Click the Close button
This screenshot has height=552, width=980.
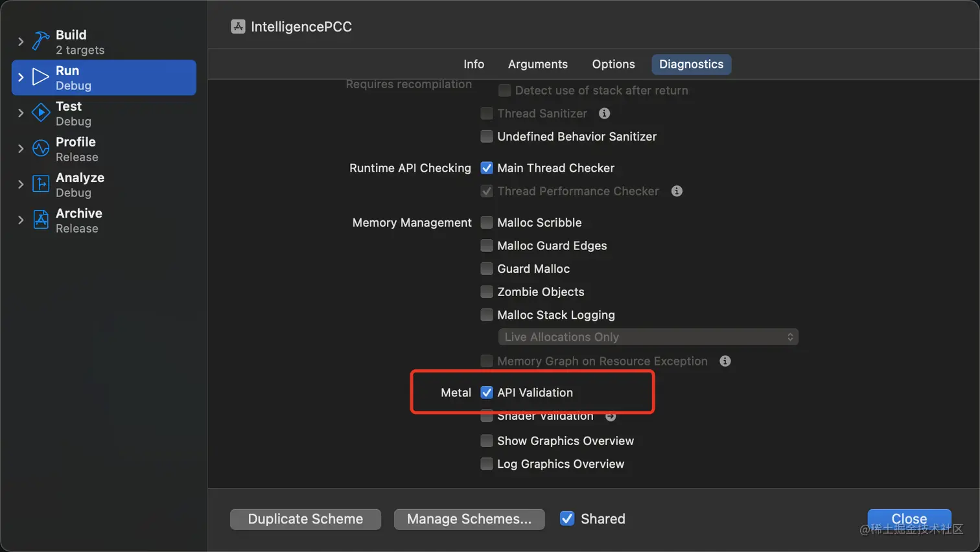909,519
